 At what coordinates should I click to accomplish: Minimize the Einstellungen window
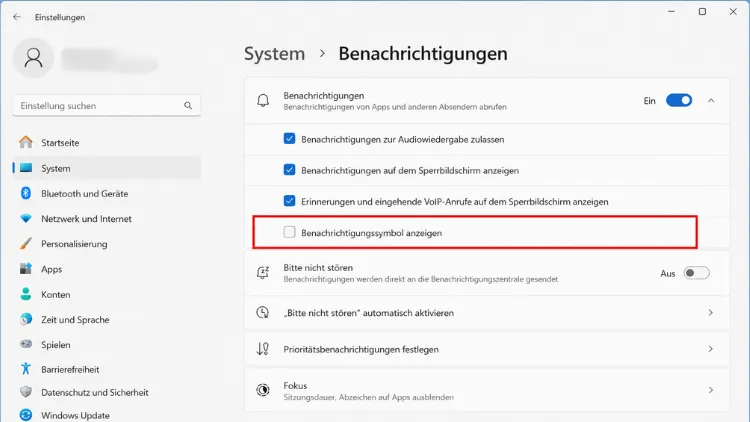[x=672, y=11]
